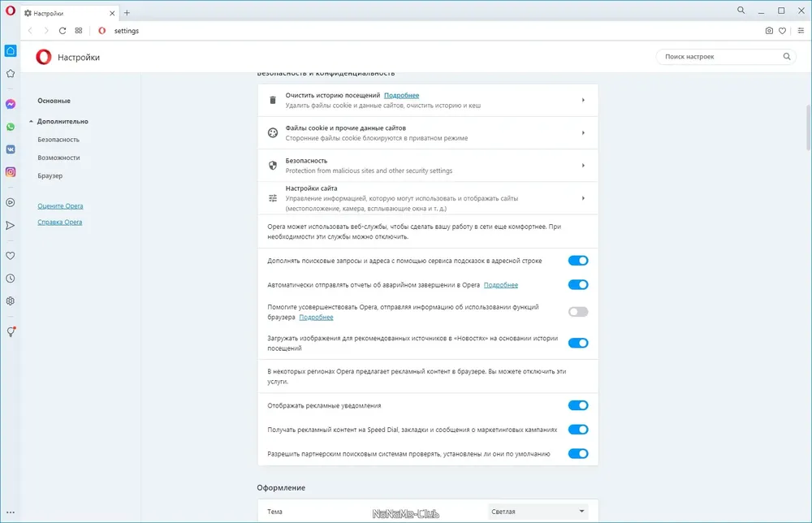Open the Тема theme dropdown
812x523 pixels.
(x=537, y=512)
